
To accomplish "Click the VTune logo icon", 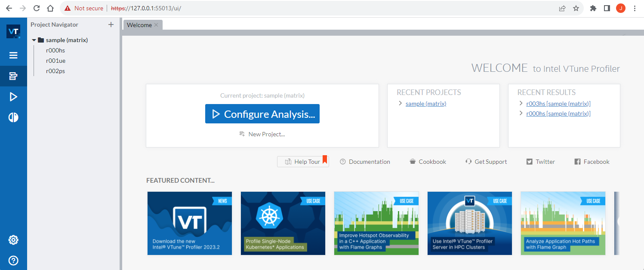I will point(13,31).
